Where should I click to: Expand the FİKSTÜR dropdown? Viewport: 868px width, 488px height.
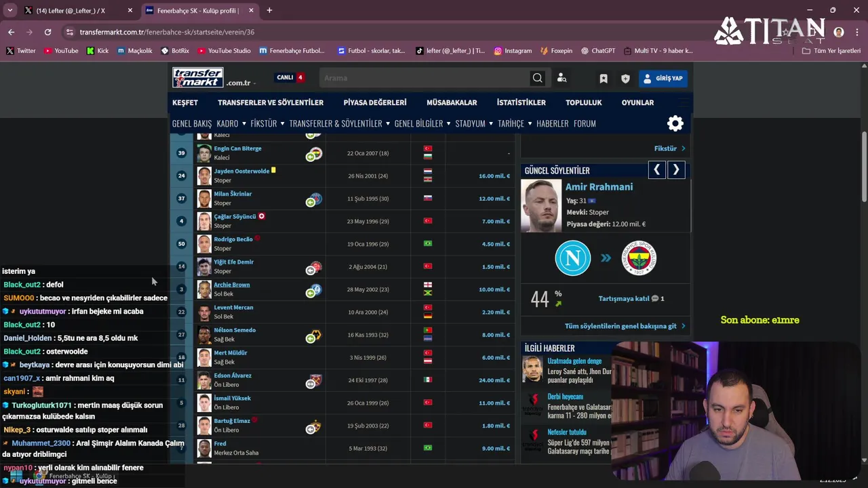click(268, 123)
